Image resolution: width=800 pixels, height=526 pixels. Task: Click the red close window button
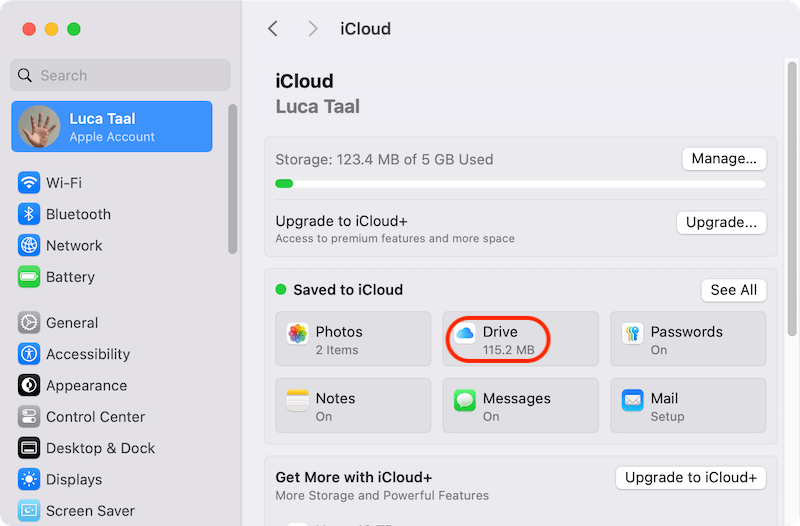pos(29,29)
